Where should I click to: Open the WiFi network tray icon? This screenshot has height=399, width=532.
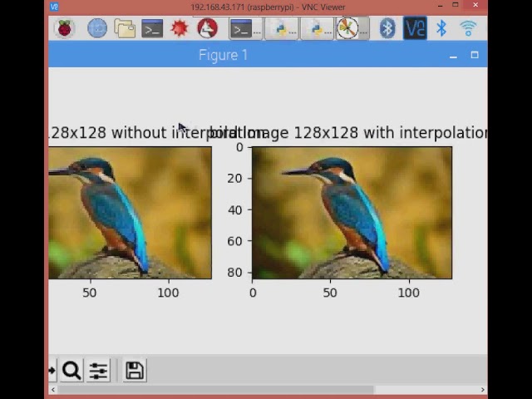coord(468,28)
